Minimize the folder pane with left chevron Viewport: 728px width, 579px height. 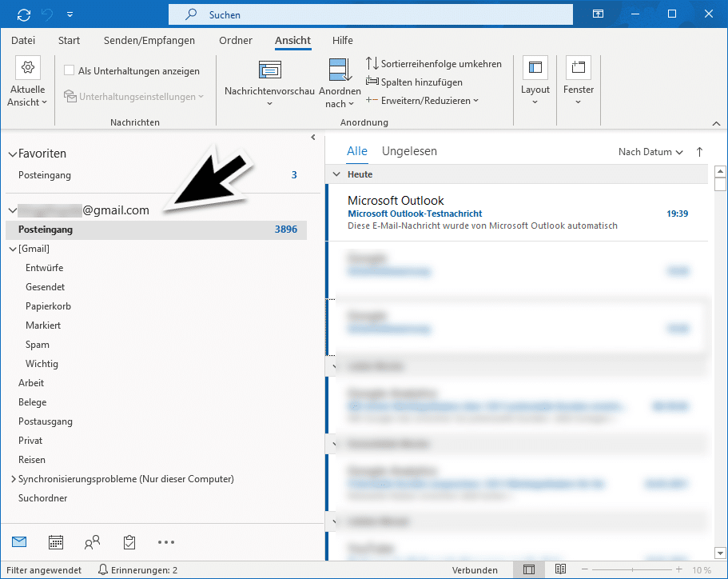313,137
